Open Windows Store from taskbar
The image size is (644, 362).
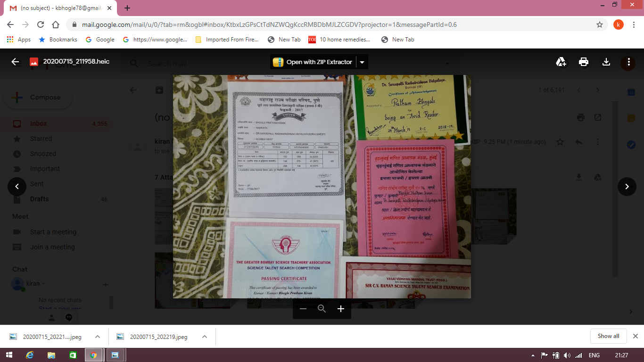pyautogui.click(x=72, y=355)
